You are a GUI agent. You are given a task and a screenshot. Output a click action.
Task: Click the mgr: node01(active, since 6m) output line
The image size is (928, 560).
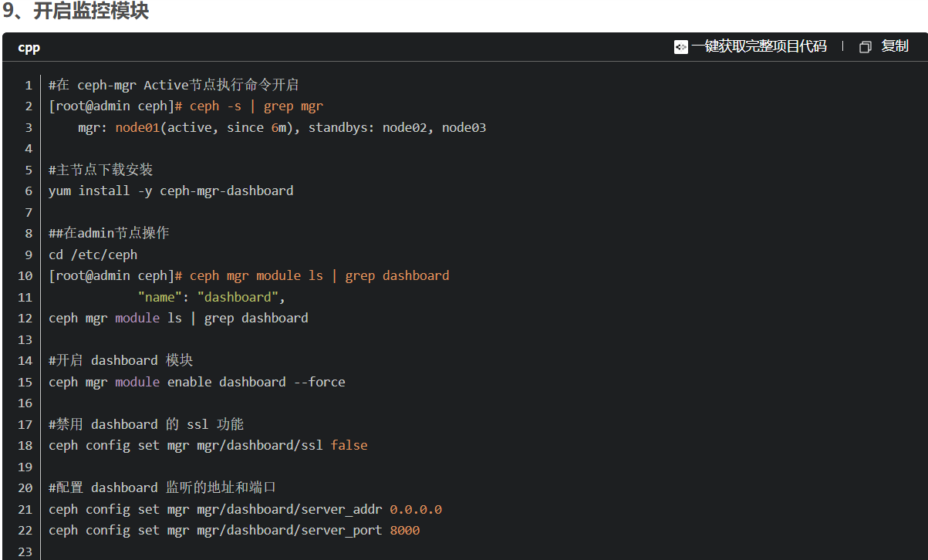[x=282, y=128]
